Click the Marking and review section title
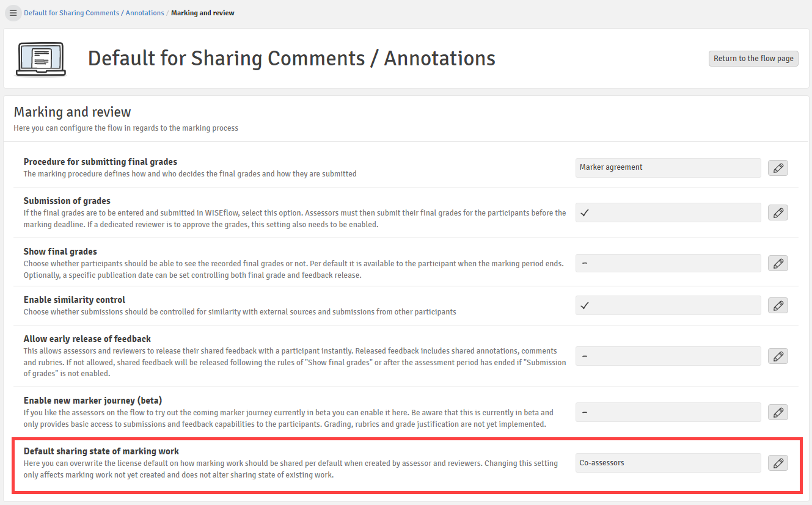 (x=73, y=112)
